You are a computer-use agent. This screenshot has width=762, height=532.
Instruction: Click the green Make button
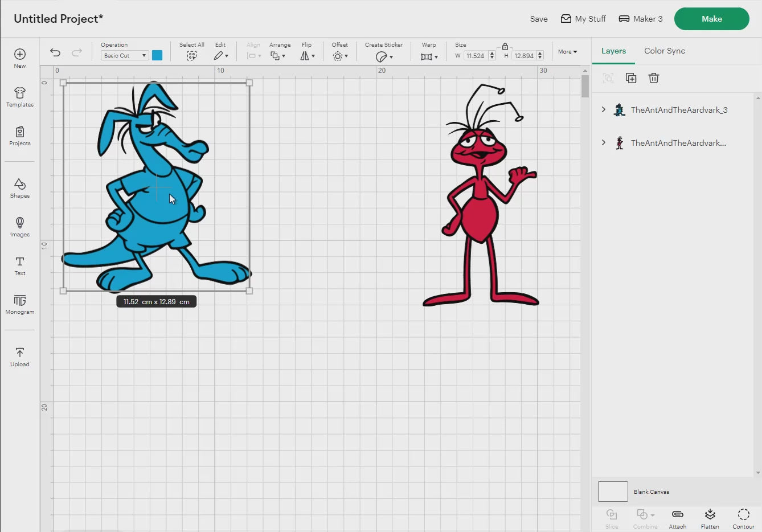(x=712, y=19)
